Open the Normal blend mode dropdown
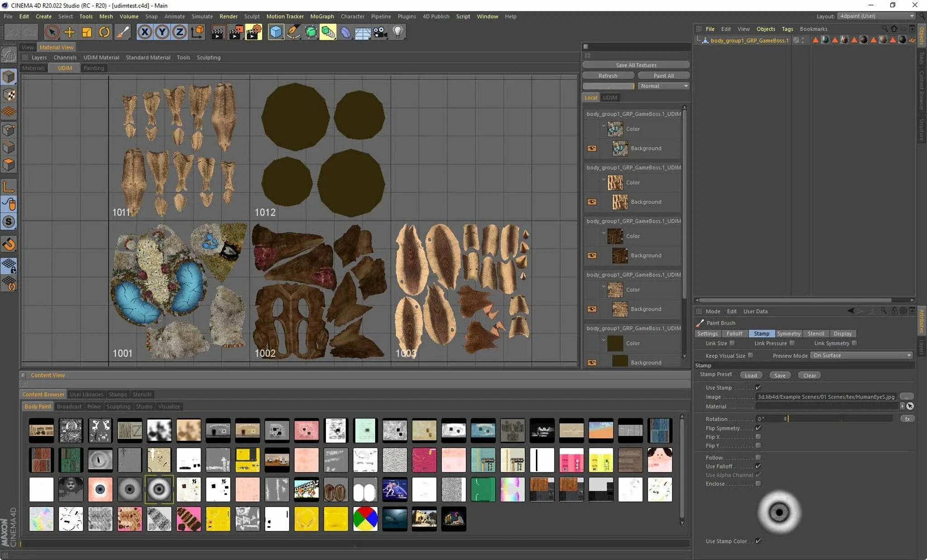The width and height of the screenshot is (927, 560). [x=664, y=86]
